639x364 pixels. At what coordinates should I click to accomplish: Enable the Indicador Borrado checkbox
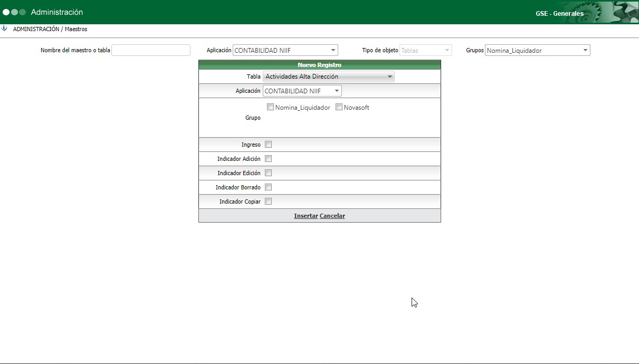coord(268,187)
